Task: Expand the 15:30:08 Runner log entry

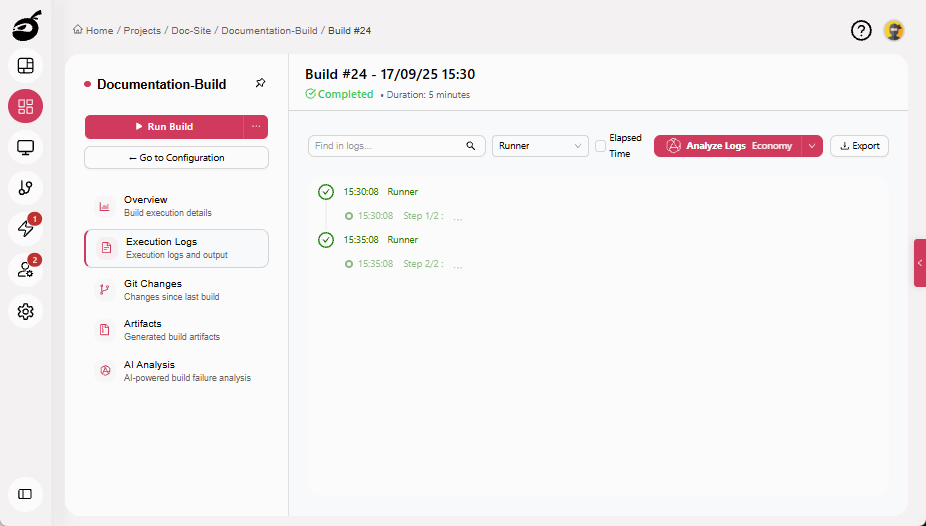Action: point(381,192)
